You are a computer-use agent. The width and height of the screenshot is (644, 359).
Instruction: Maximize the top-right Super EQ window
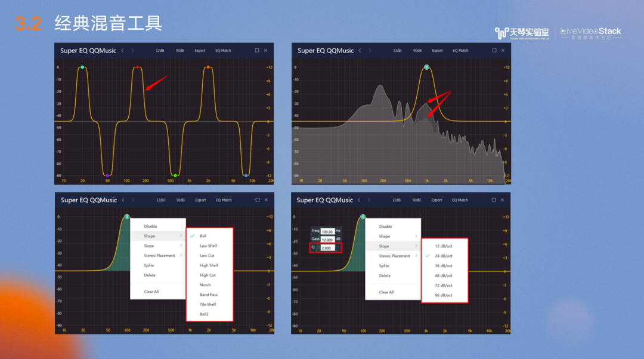click(494, 51)
